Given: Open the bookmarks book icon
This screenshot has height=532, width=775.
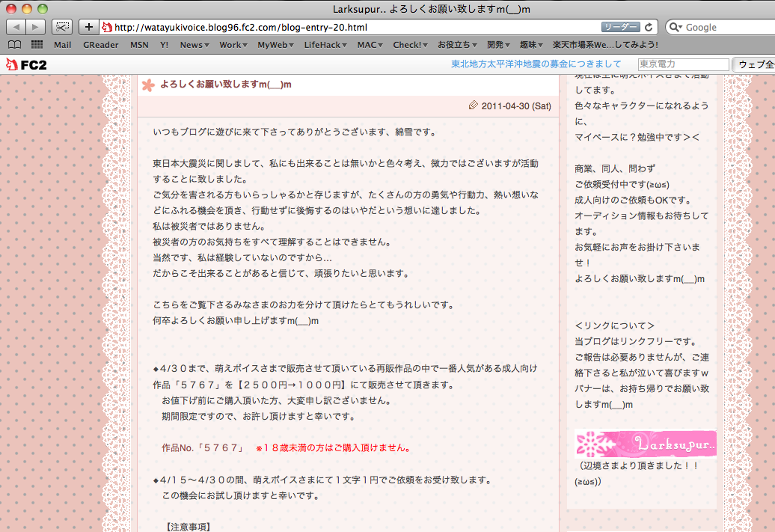Looking at the screenshot, I should tap(15, 45).
